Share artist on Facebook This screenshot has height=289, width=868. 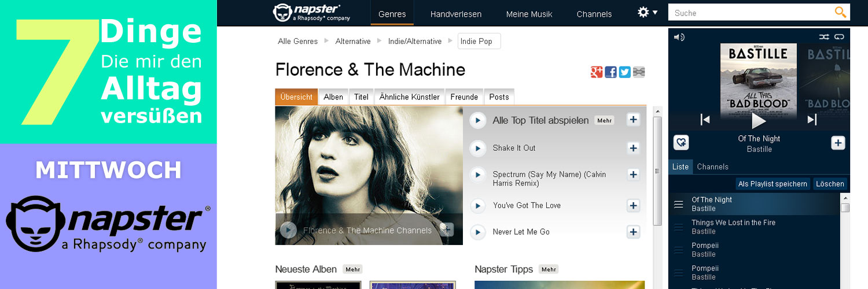(610, 72)
